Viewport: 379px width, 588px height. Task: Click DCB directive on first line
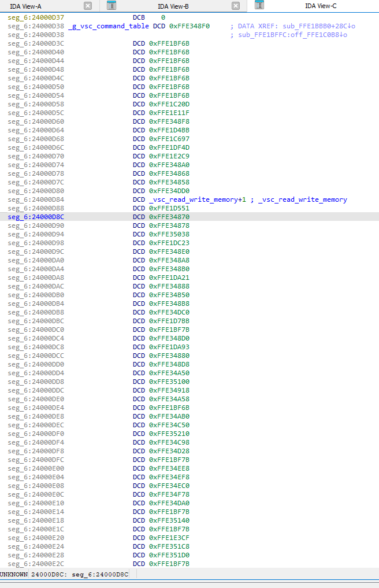[139, 17]
